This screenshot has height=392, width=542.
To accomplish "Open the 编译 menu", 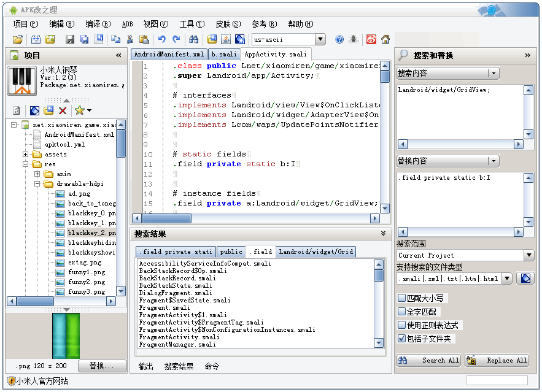I will click(x=99, y=24).
